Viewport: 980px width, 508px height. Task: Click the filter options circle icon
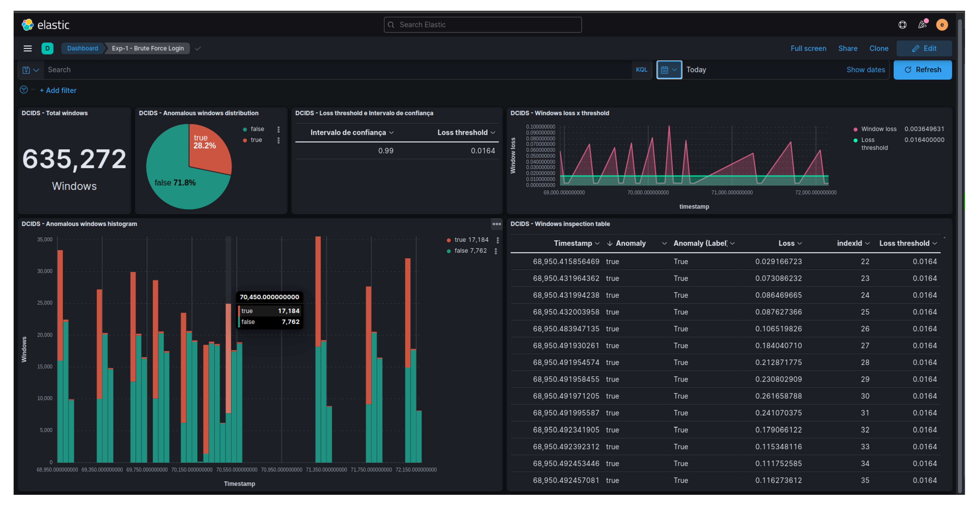(x=24, y=90)
